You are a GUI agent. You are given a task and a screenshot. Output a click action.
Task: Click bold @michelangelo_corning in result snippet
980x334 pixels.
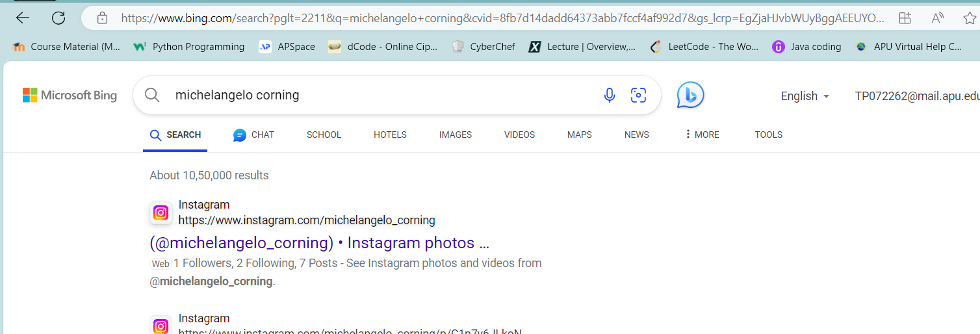coord(211,281)
